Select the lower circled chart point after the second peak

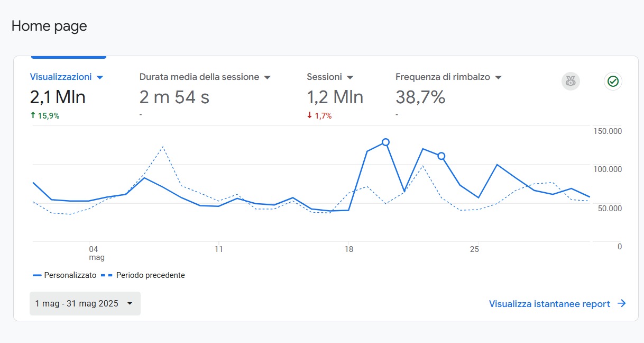click(441, 156)
